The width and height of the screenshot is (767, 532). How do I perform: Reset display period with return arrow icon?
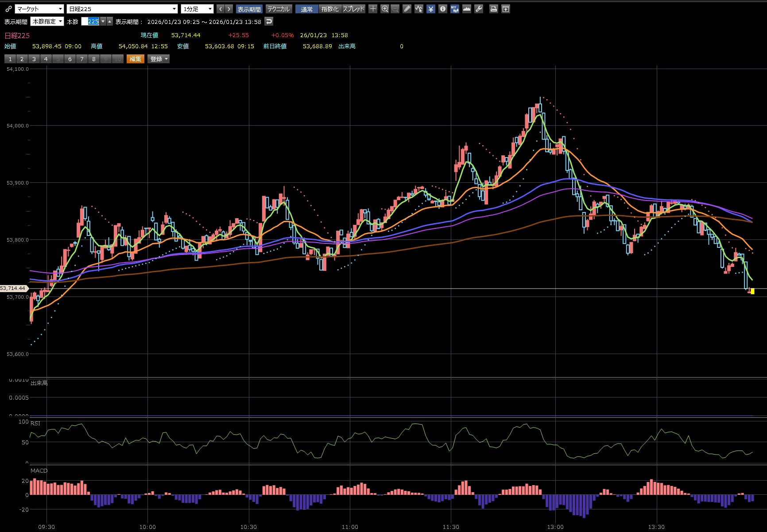[x=269, y=21]
